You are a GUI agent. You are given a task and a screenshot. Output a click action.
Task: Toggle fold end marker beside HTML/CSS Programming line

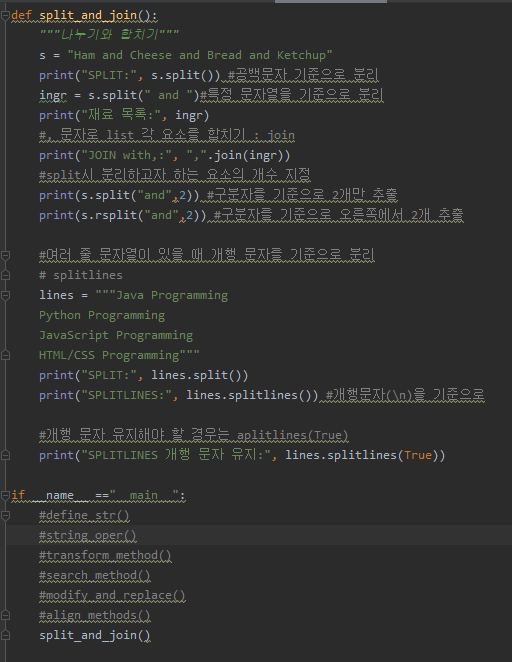tap(5, 355)
